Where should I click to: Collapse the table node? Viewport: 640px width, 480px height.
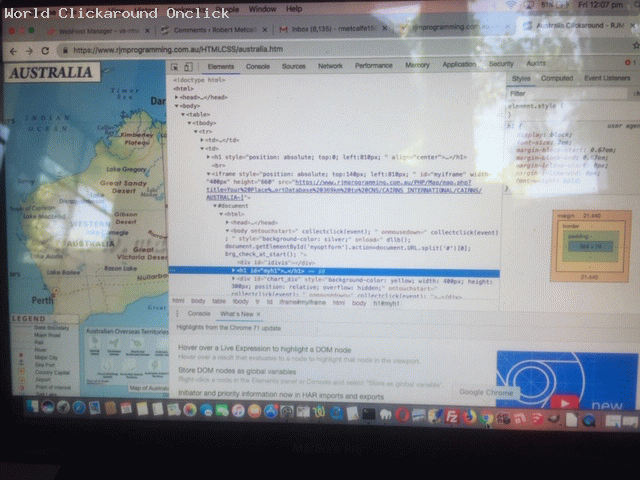(x=183, y=114)
